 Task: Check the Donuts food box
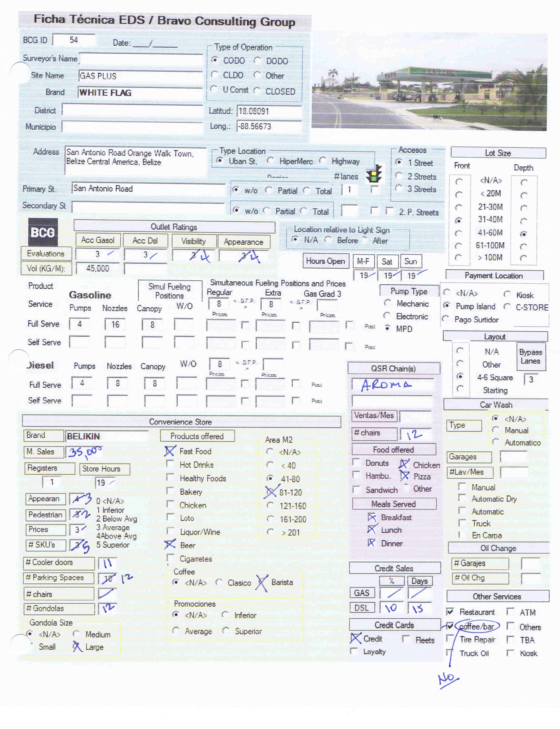356,462
